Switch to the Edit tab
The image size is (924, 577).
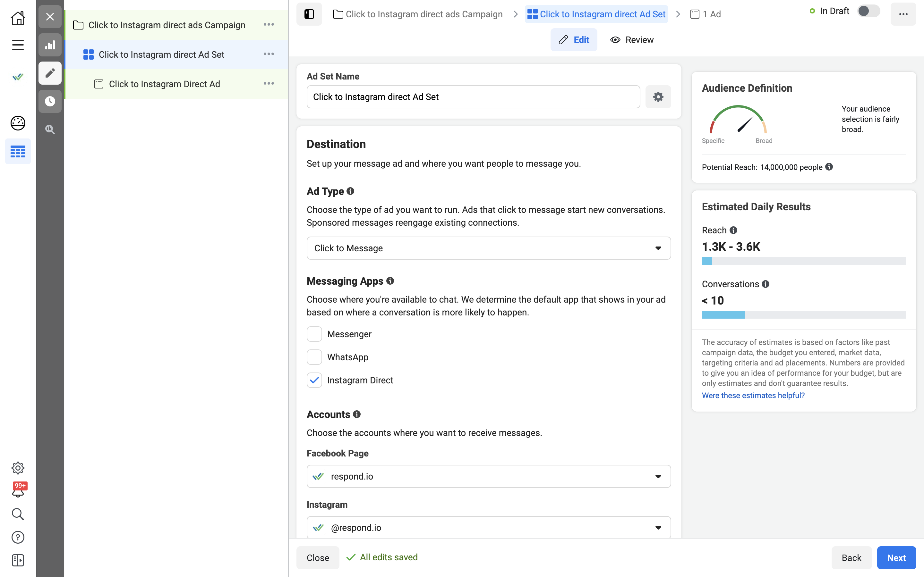(573, 39)
